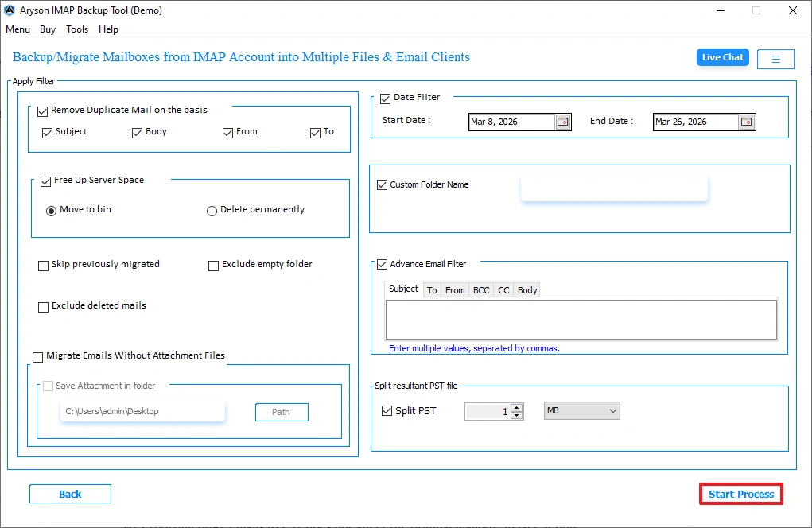Click the Aryson logo in the title bar

(x=9, y=10)
